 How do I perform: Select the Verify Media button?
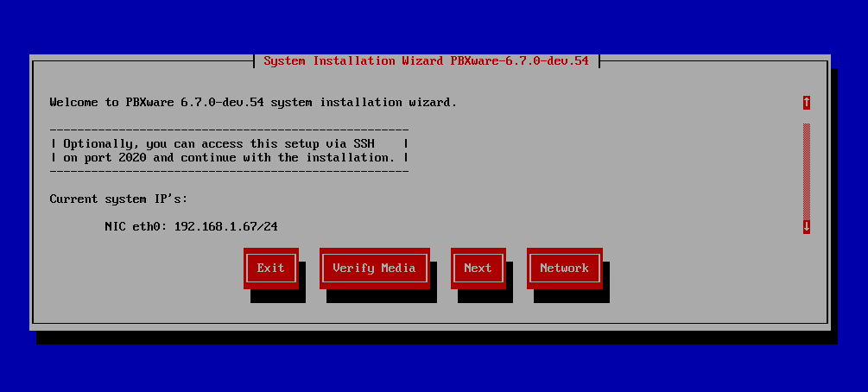[x=374, y=268]
